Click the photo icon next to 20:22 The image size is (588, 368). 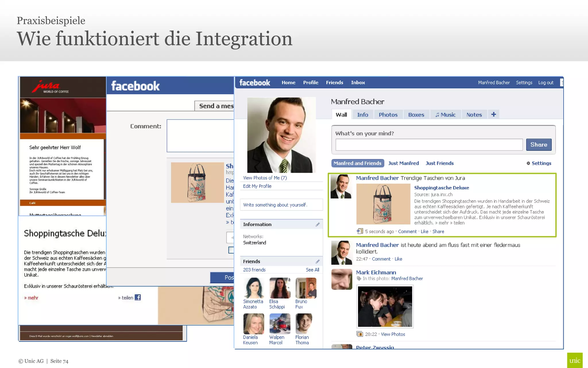click(360, 334)
